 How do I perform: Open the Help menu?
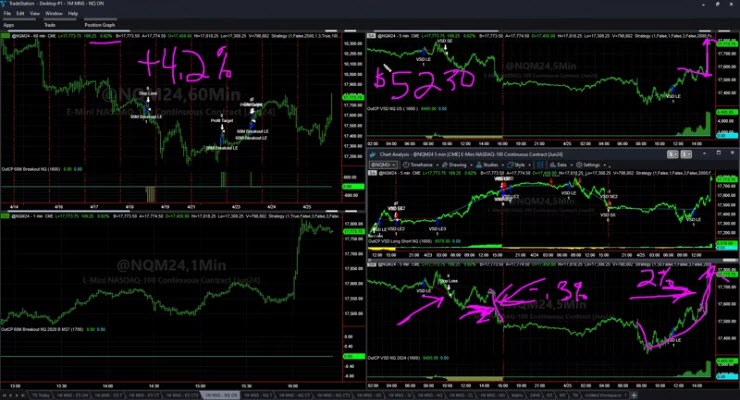73,14
